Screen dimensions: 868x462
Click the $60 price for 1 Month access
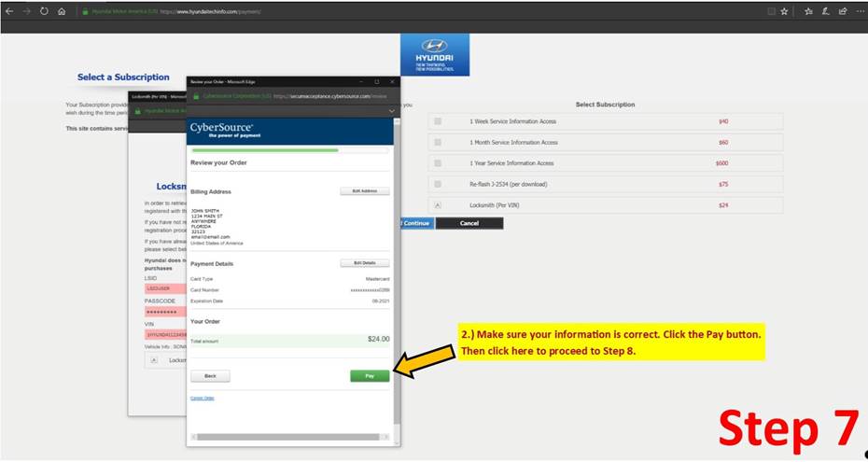[723, 143]
